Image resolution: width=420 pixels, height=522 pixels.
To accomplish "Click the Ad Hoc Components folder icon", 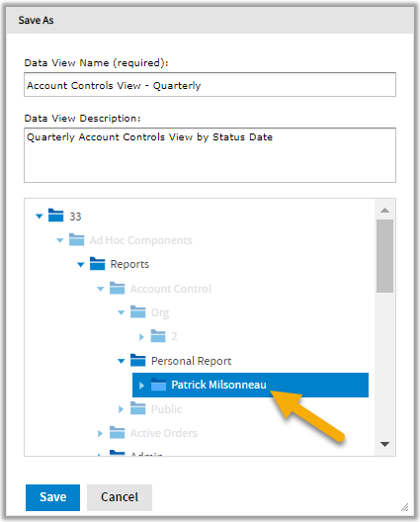I will coord(76,239).
